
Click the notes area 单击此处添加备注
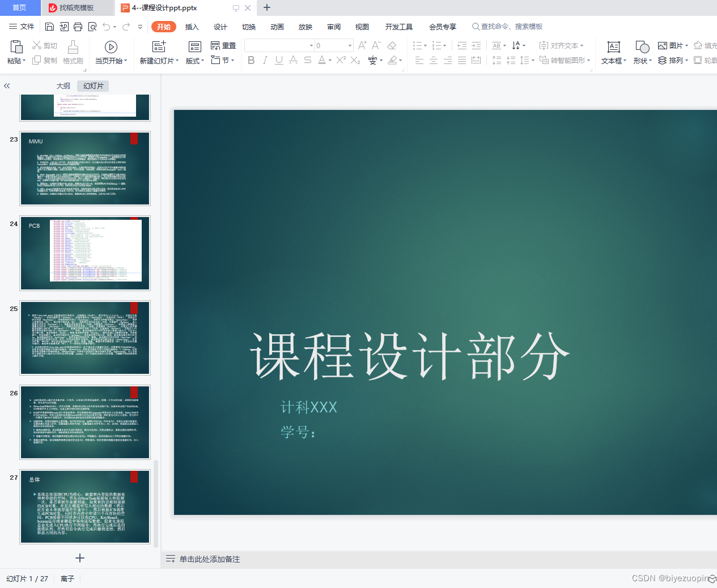(210, 559)
